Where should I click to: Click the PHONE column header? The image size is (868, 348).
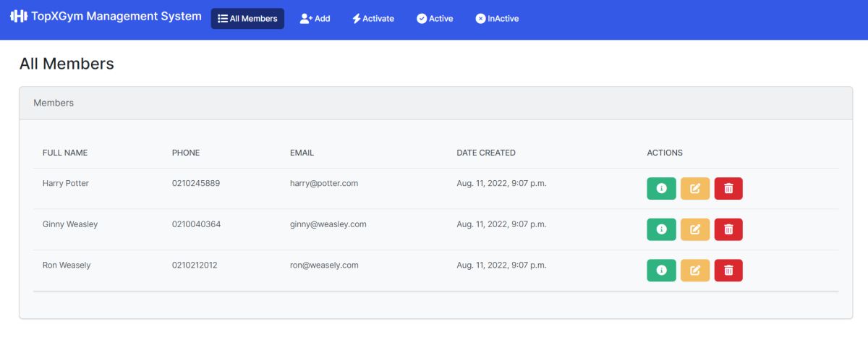186,153
